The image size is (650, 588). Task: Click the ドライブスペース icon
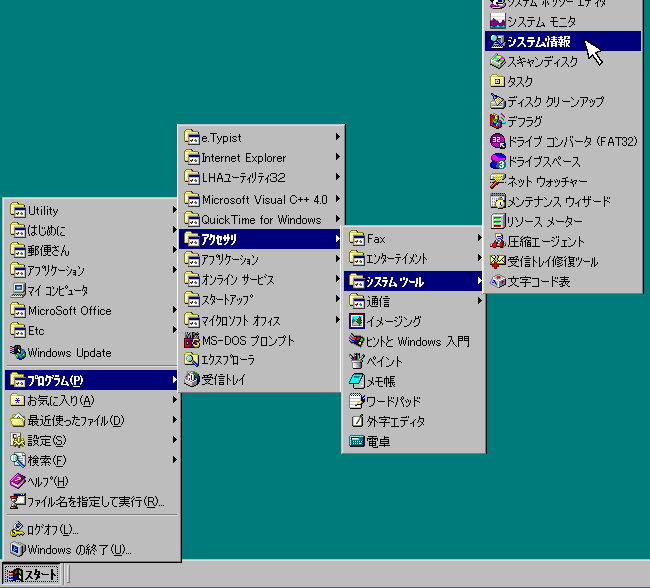pos(497,161)
